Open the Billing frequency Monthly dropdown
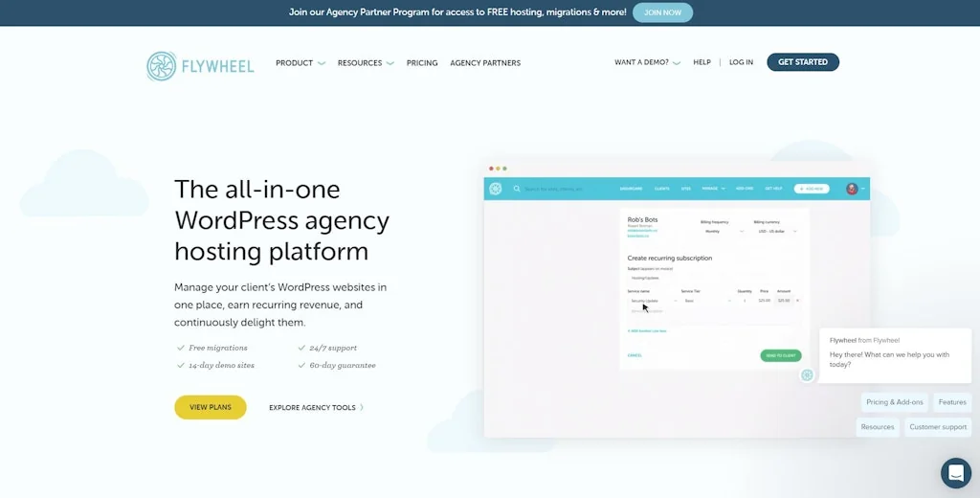 (x=724, y=232)
